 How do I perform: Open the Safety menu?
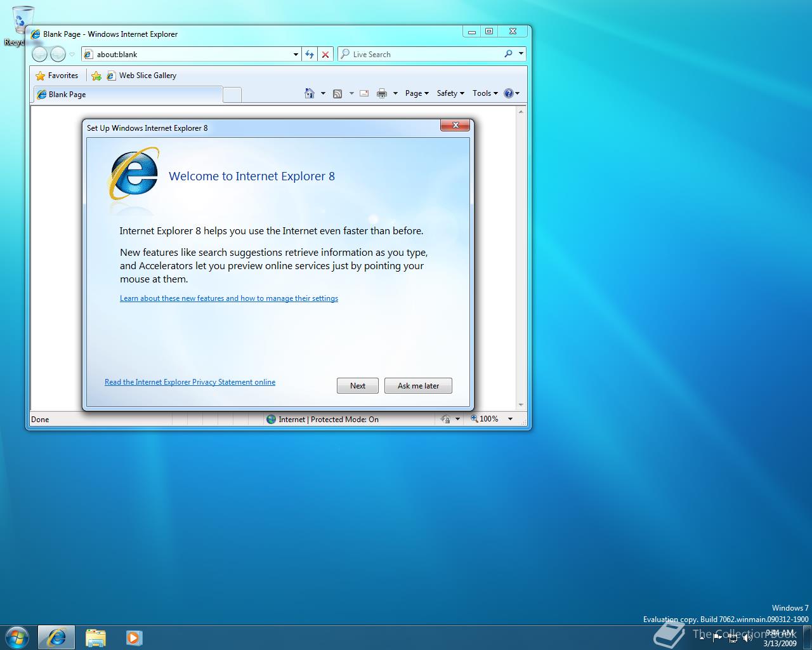point(450,93)
